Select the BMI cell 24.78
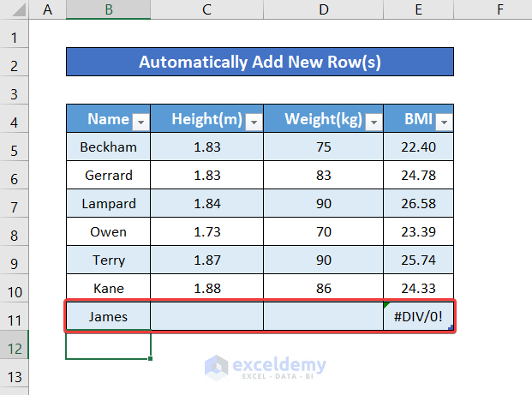 click(419, 175)
